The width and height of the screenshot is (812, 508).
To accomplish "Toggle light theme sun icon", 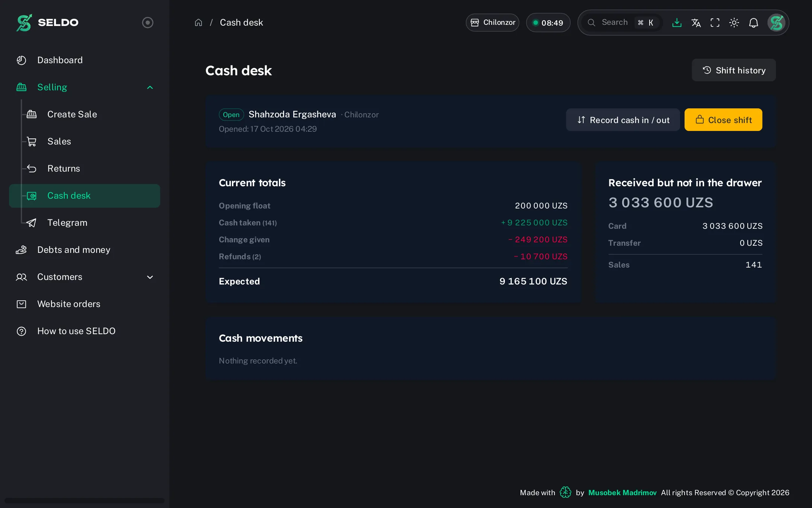I will pyautogui.click(x=734, y=23).
